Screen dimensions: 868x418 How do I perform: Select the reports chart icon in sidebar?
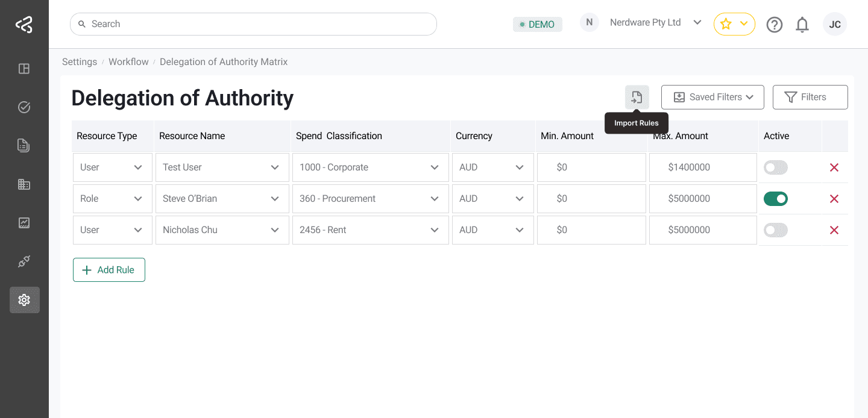coord(24,222)
